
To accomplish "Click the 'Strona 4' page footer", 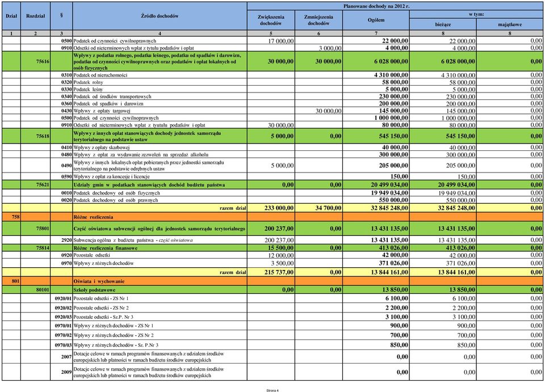I will pos(272,390).
